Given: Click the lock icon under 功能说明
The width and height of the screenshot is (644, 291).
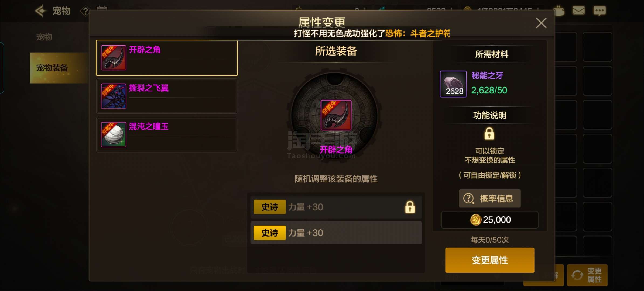Looking at the screenshot, I should 489,133.
